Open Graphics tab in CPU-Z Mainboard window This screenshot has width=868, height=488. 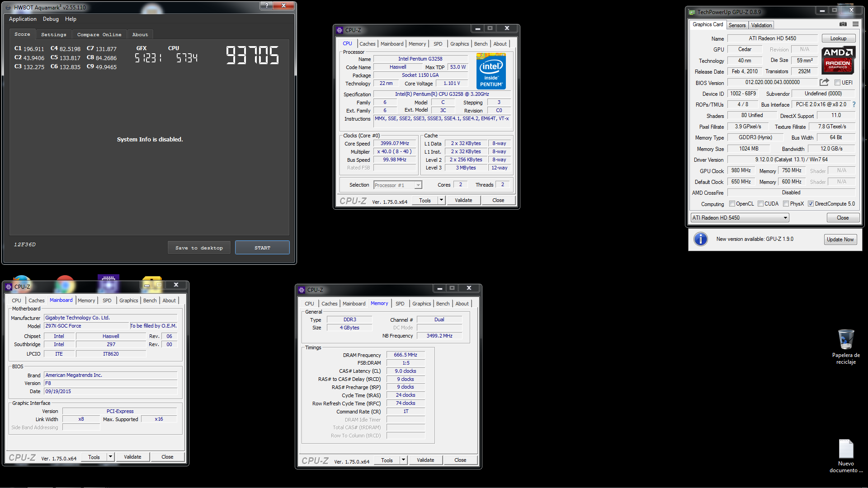click(128, 300)
